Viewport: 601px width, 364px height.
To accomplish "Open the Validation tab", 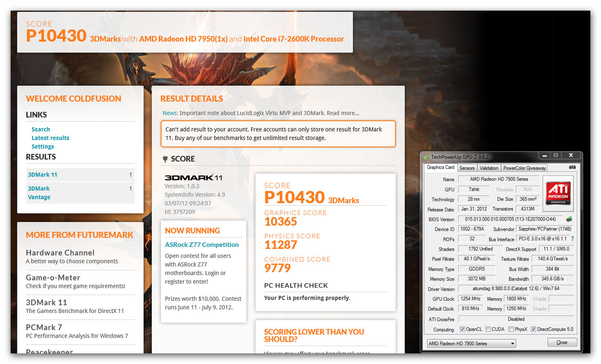I will click(489, 168).
